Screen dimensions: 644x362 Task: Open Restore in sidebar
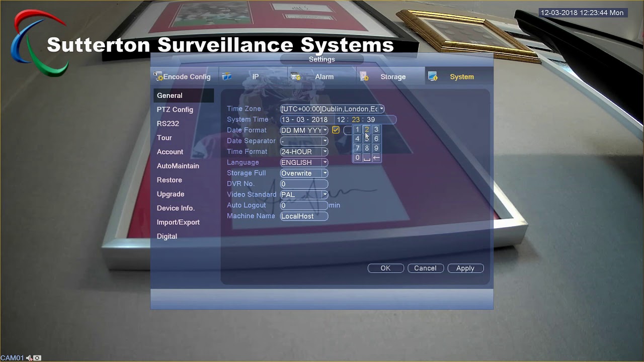169,180
